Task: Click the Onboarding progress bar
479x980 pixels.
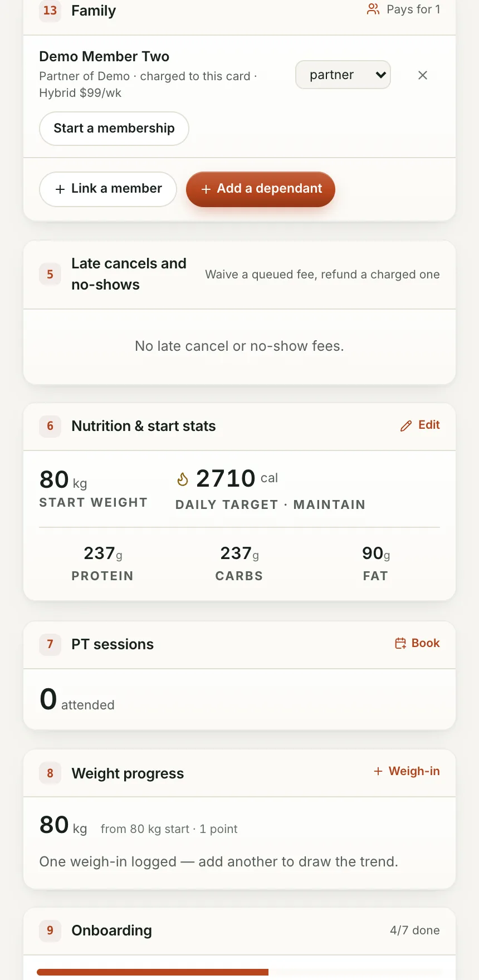Action: point(239,972)
